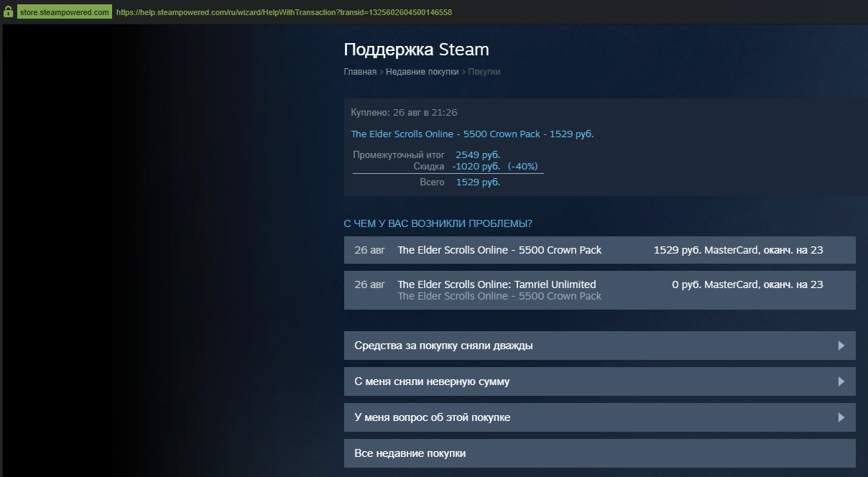868x477 pixels.
Task: Click the Промежуточный итог label
Action: pos(399,155)
